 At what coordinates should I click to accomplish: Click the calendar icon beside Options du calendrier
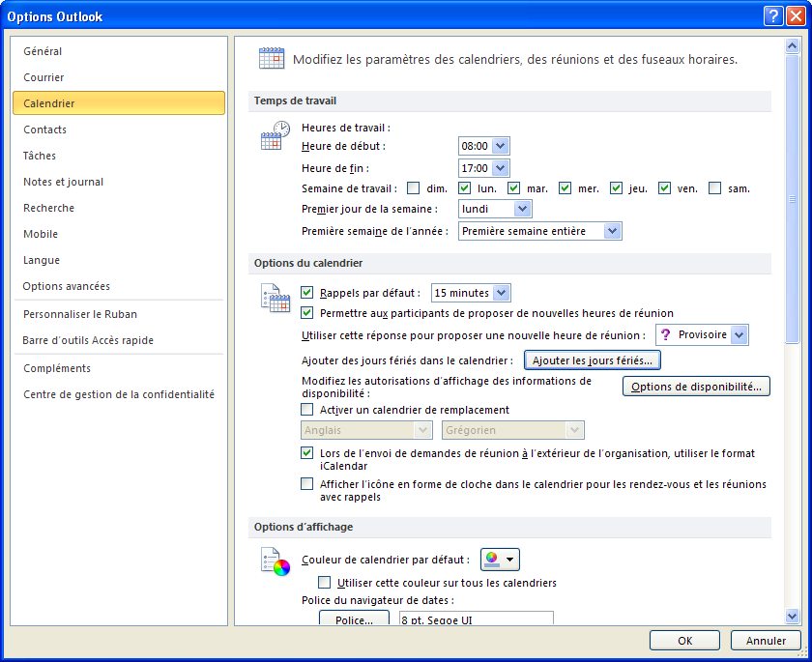(x=275, y=299)
